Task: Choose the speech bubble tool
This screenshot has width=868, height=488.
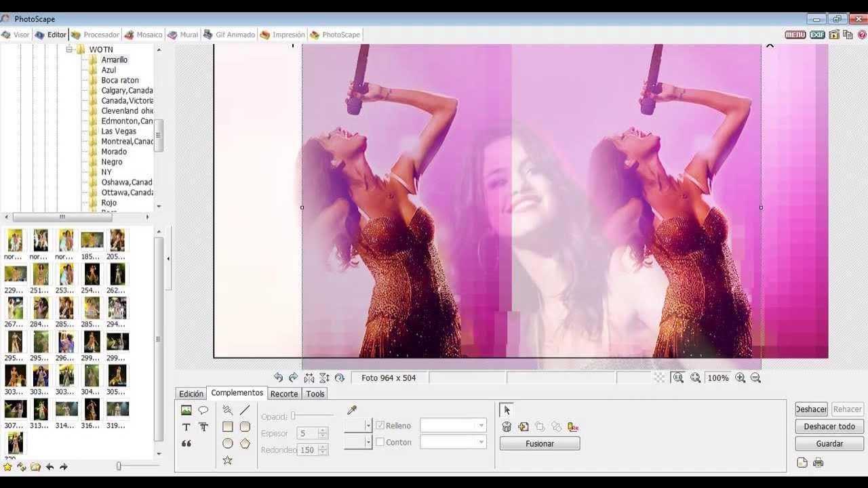Action: tap(203, 410)
